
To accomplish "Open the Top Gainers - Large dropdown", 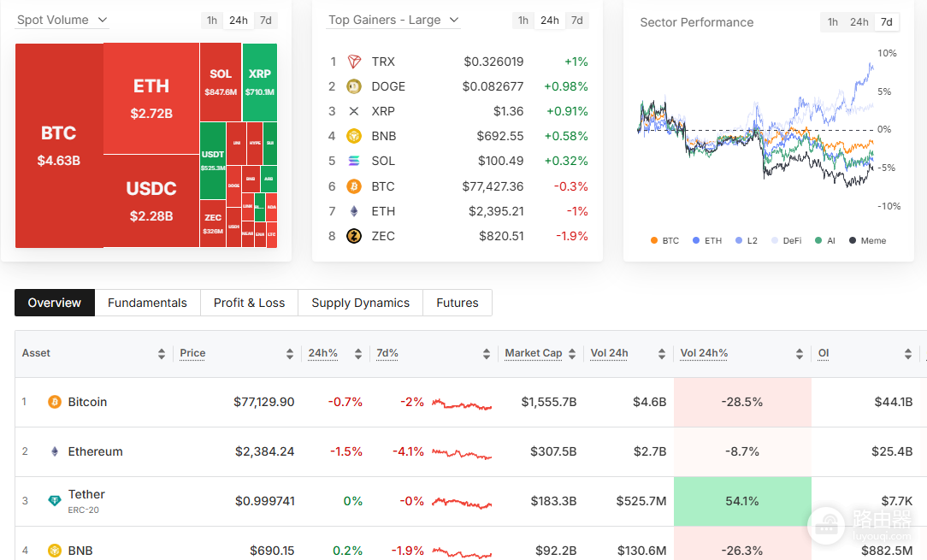I will pyautogui.click(x=393, y=21).
